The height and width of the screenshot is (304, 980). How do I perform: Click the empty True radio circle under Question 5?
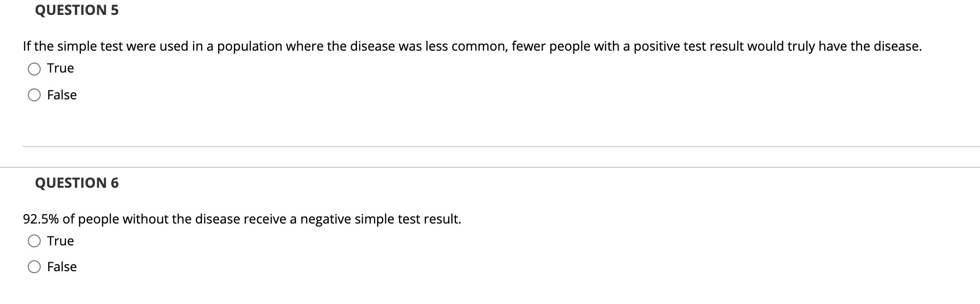[34, 69]
